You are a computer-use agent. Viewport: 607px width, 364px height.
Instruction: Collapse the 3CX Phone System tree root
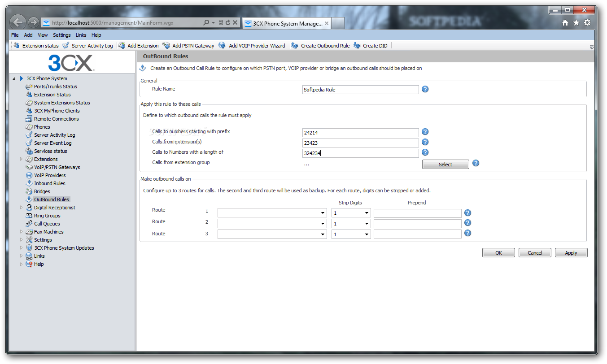point(14,78)
